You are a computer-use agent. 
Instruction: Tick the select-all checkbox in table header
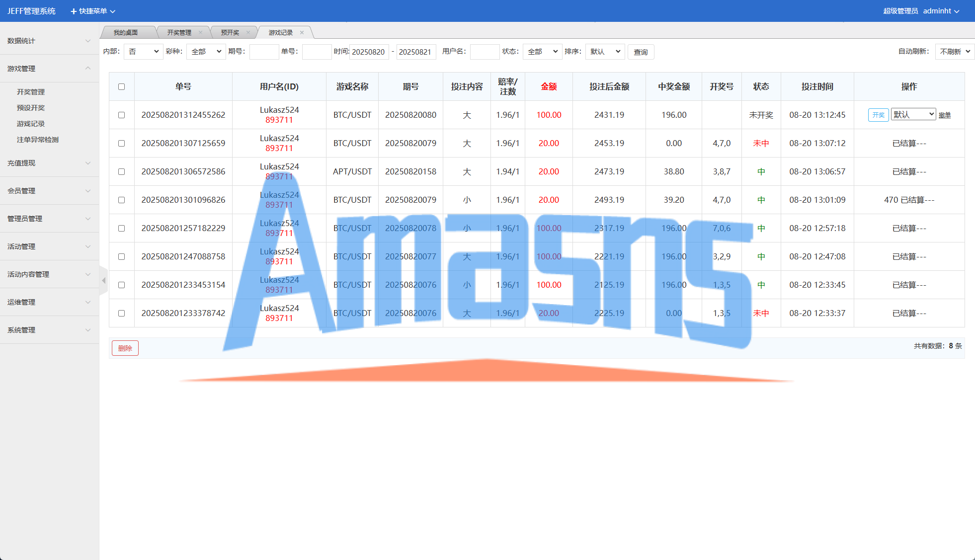121,86
